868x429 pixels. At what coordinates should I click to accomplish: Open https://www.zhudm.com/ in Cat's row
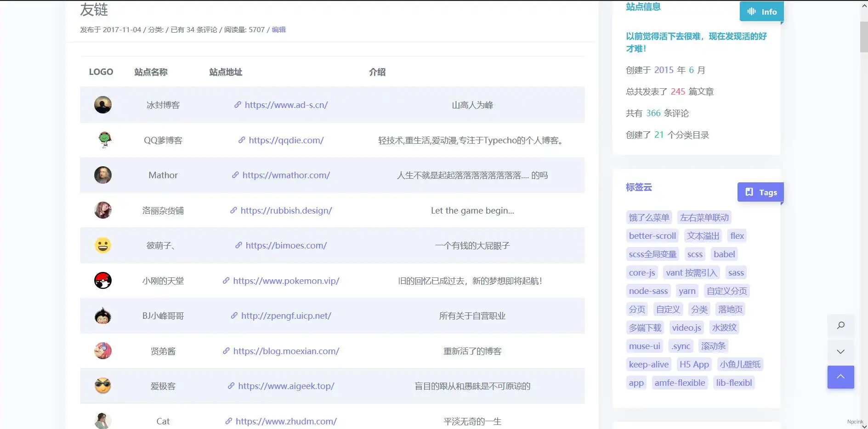click(x=286, y=421)
